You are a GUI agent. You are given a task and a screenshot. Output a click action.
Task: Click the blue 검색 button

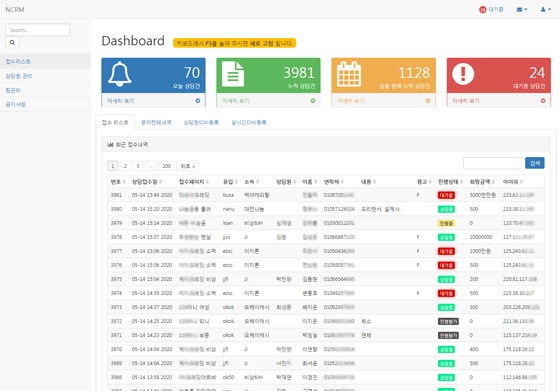click(x=535, y=163)
